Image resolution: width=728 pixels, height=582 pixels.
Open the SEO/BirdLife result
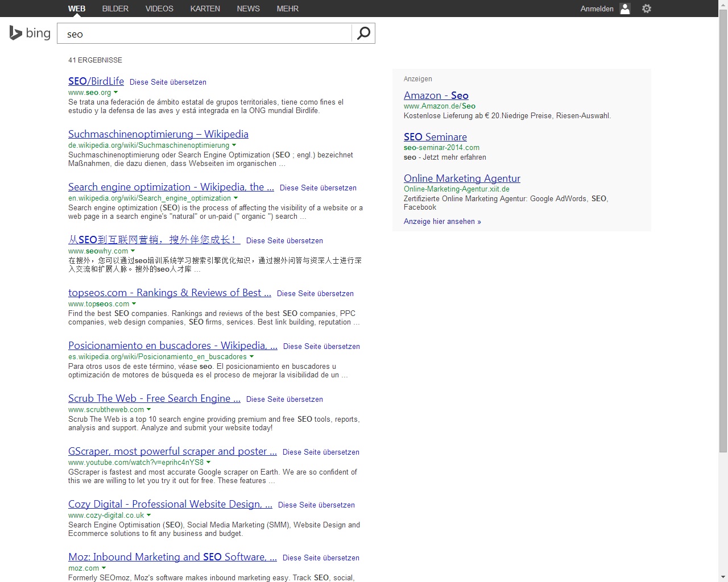[96, 81]
